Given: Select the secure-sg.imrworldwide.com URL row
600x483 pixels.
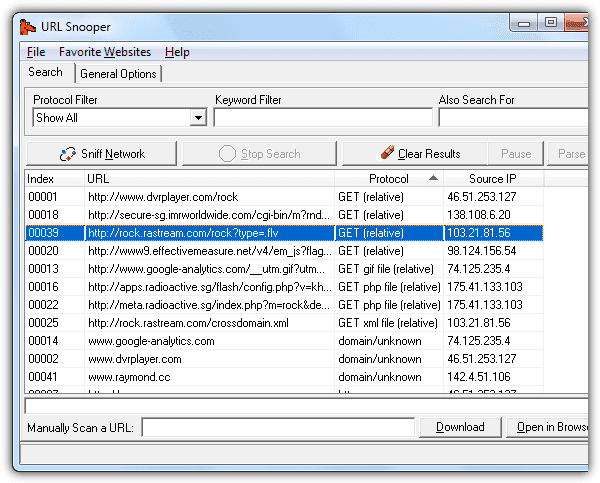Looking at the screenshot, I should pyautogui.click(x=284, y=215).
